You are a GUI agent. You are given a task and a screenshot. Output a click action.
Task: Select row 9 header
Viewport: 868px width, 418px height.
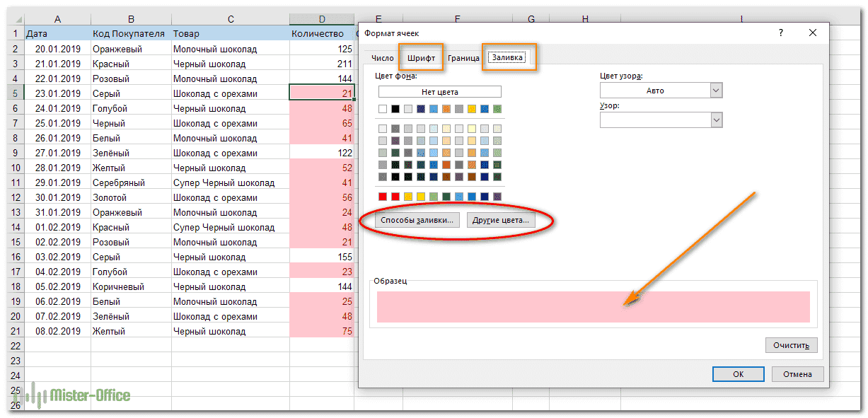pyautogui.click(x=16, y=153)
